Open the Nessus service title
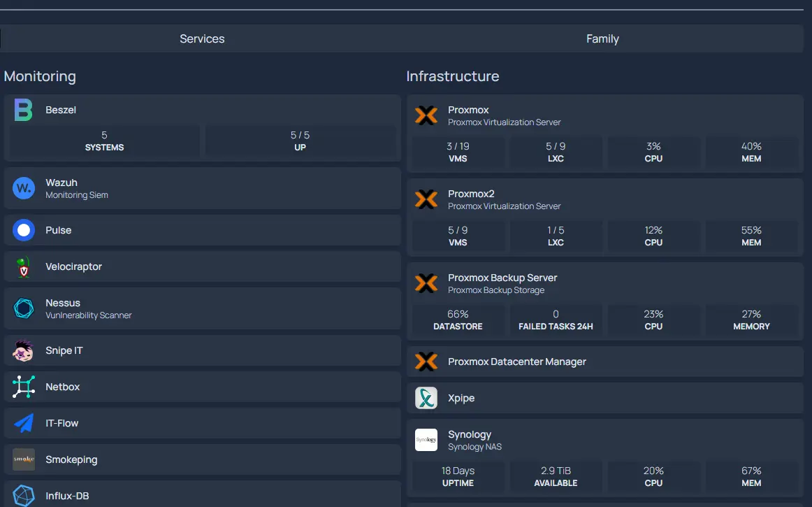The width and height of the screenshot is (812, 507). point(63,303)
